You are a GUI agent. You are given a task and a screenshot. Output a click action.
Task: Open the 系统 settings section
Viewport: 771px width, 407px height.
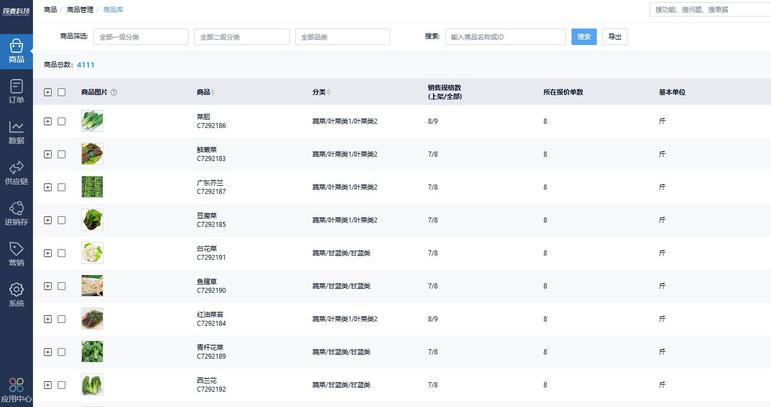[16, 295]
